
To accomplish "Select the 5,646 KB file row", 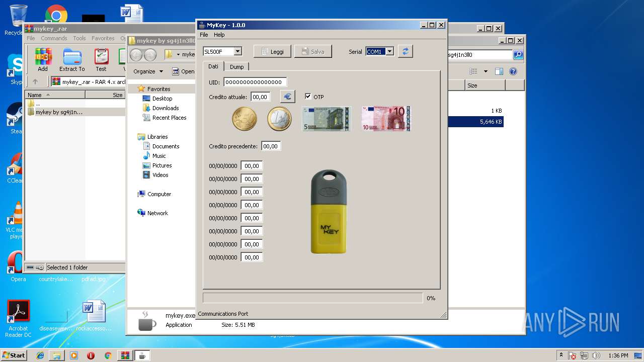I will (475, 122).
